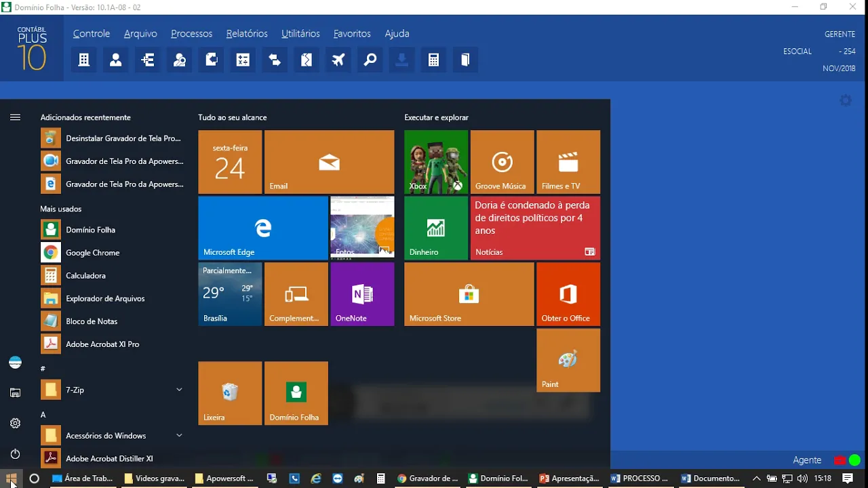Click the user account icon in Start sidebar
Image resolution: width=868 pixels, height=488 pixels.
(15, 363)
